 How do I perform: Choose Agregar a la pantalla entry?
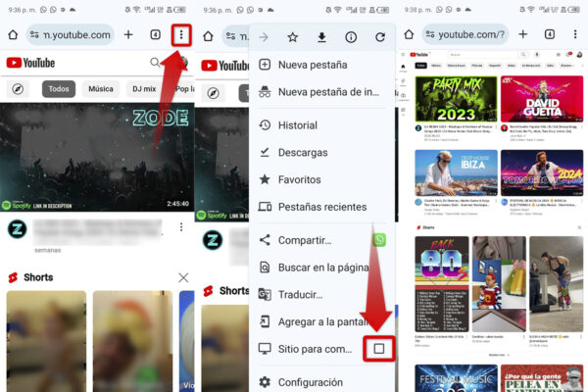(x=321, y=321)
